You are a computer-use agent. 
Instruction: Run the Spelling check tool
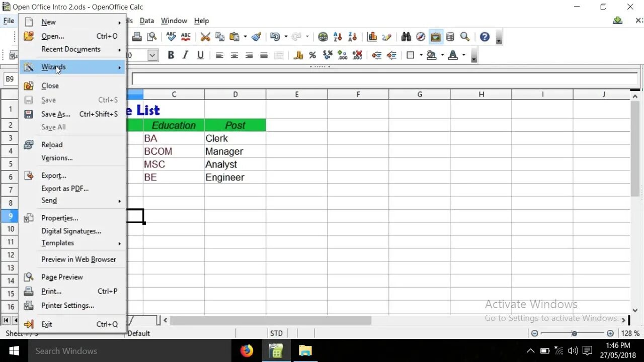point(171,37)
